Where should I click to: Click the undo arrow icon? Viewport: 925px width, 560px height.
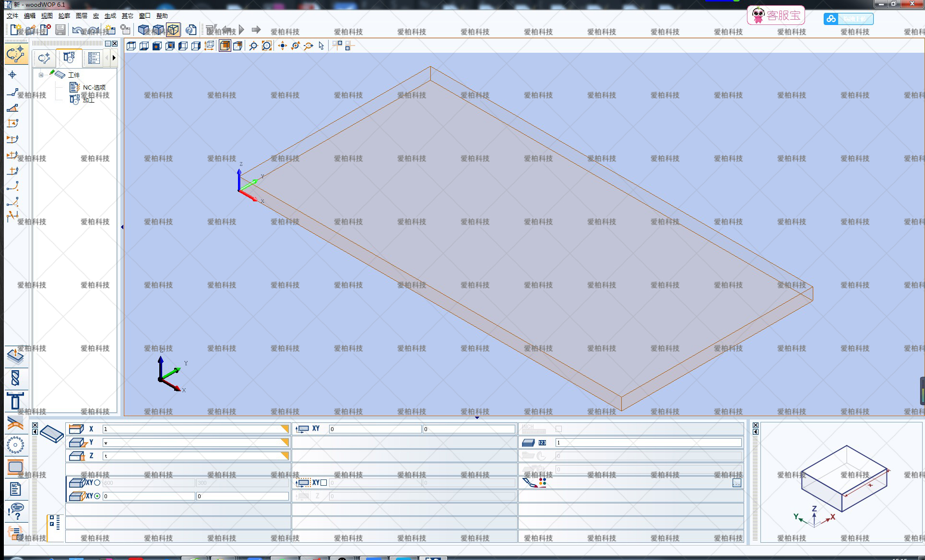click(x=77, y=30)
